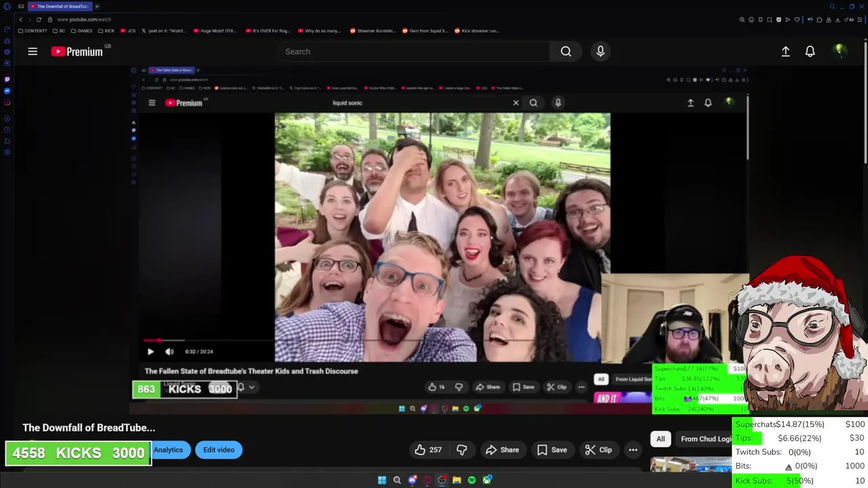
Task: Click the inner video's search magnifier
Action: point(534,103)
